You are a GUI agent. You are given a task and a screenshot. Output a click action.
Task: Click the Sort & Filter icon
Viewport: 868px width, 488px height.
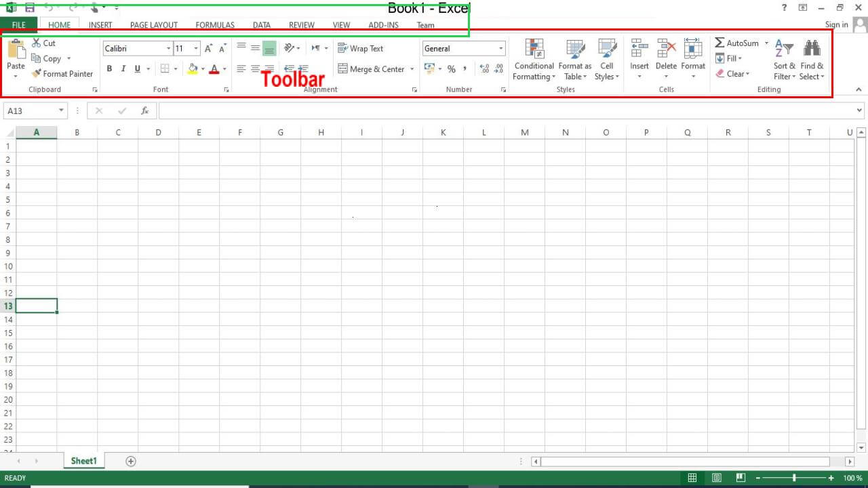(x=784, y=49)
